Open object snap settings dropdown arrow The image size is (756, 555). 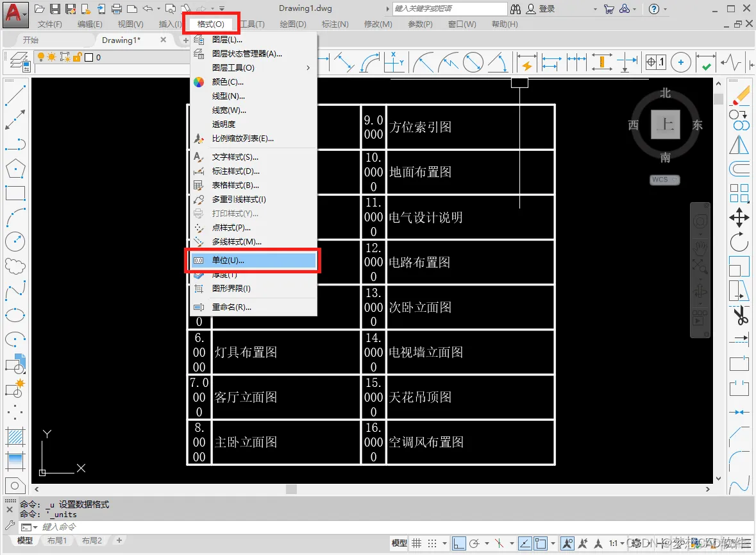[x=553, y=543]
